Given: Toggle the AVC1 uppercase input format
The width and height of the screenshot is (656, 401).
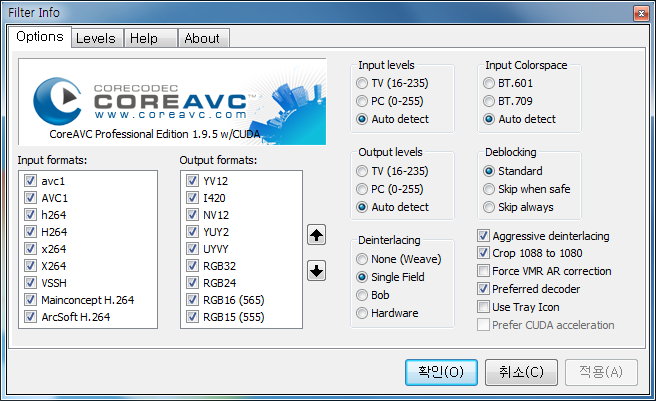Looking at the screenshot, I should tap(30, 198).
